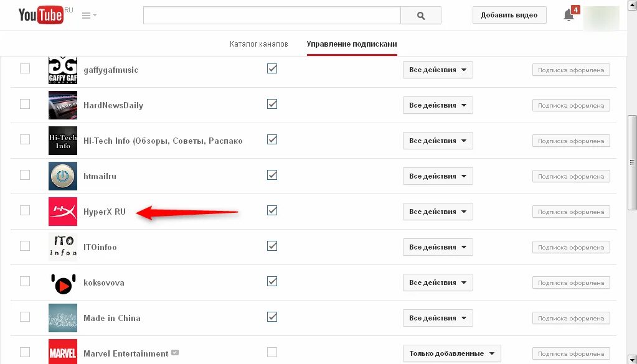This screenshot has width=637, height=364.
Task: Open 'Все действия' dropdown for htmailru
Action: tap(438, 176)
